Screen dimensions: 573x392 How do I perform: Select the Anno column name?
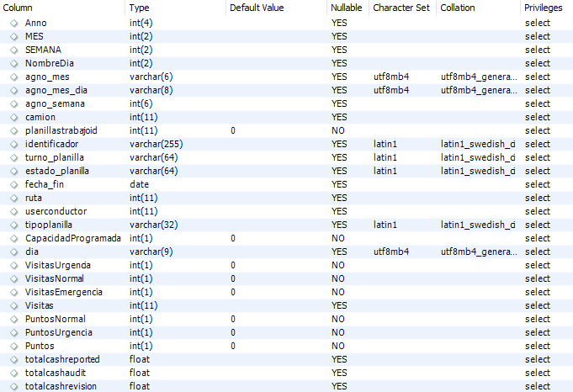(36, 23)
